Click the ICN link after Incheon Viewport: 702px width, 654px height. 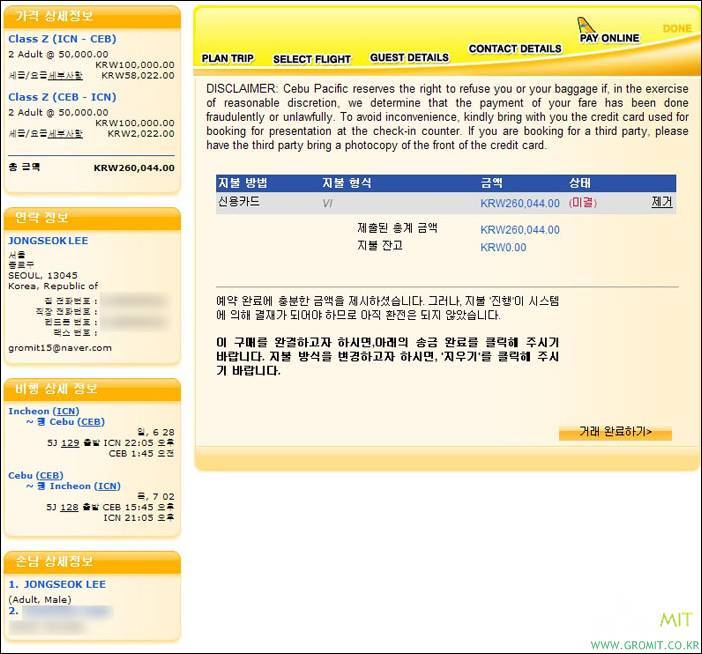coord(66,411)
